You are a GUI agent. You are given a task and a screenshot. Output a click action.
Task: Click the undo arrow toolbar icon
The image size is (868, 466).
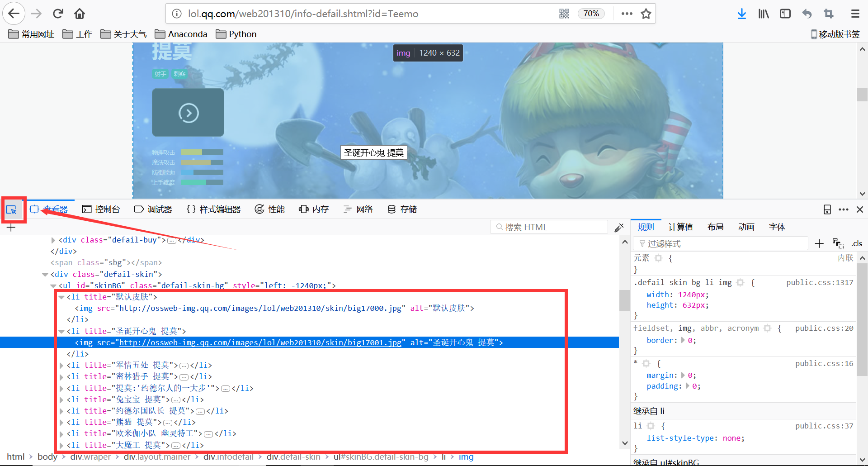[807, 14]
